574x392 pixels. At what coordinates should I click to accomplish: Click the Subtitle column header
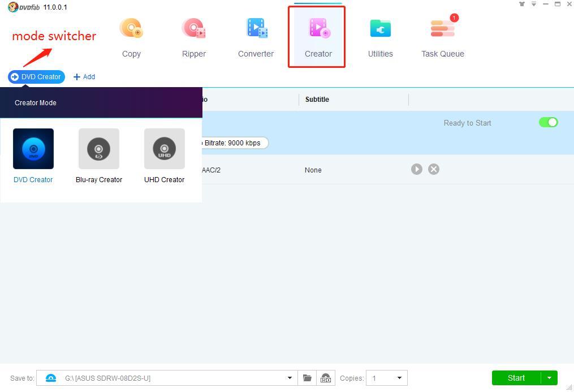(317, 100)
